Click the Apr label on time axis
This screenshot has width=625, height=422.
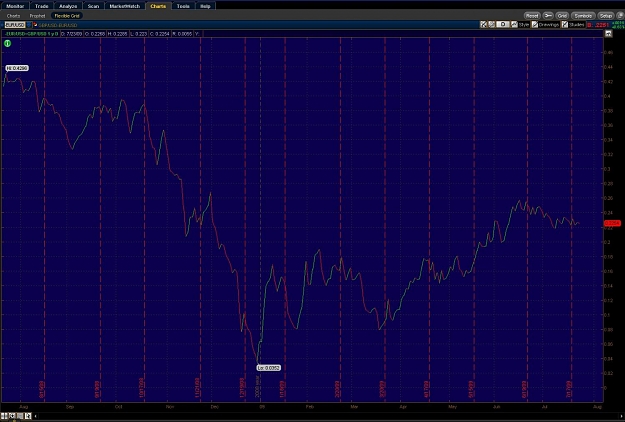403,407
